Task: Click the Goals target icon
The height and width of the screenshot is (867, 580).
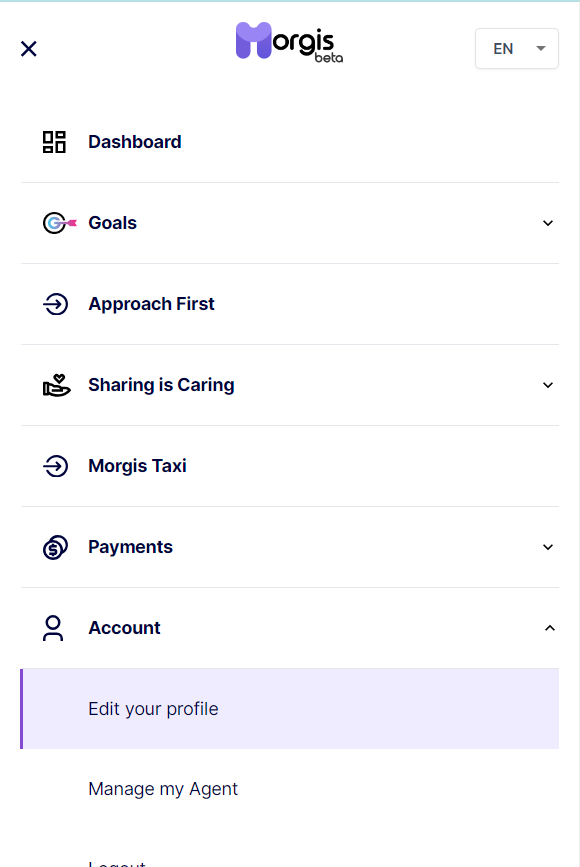Action: coord(59,223)
